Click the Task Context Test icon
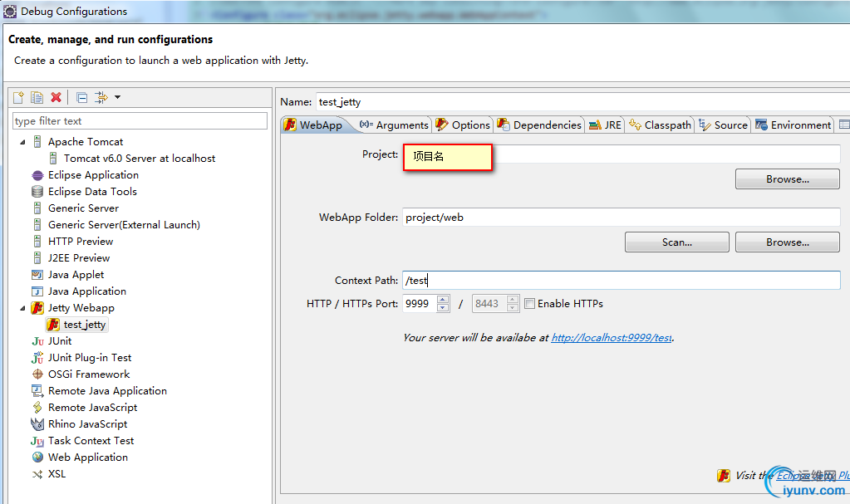 tap(37, 441)
